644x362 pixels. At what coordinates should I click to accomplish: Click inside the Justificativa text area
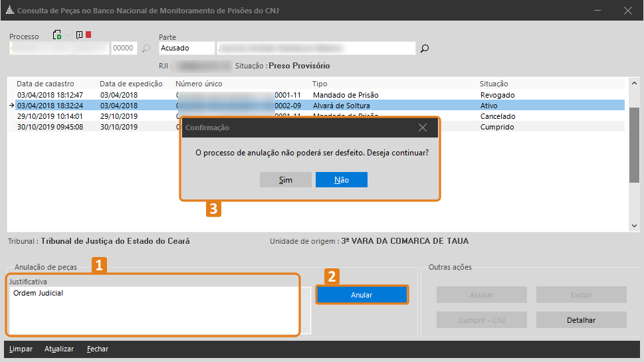click(x=153, y=311)
